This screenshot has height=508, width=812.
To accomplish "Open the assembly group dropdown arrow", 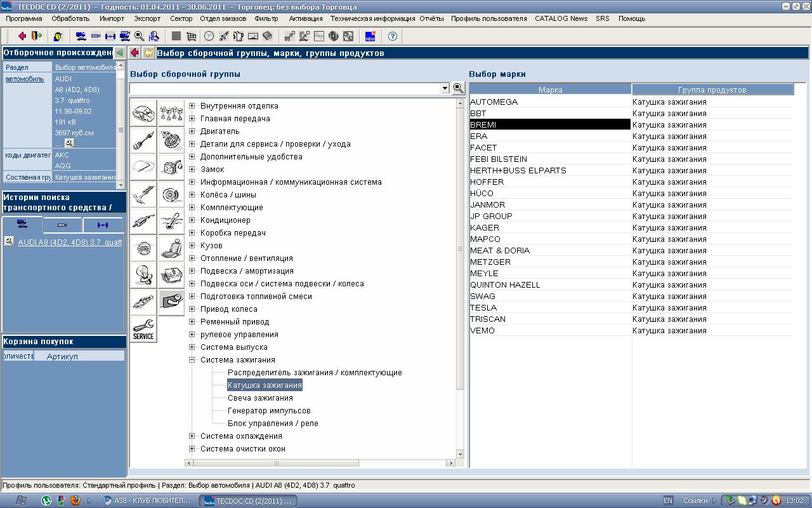I will tap(445, 89).
